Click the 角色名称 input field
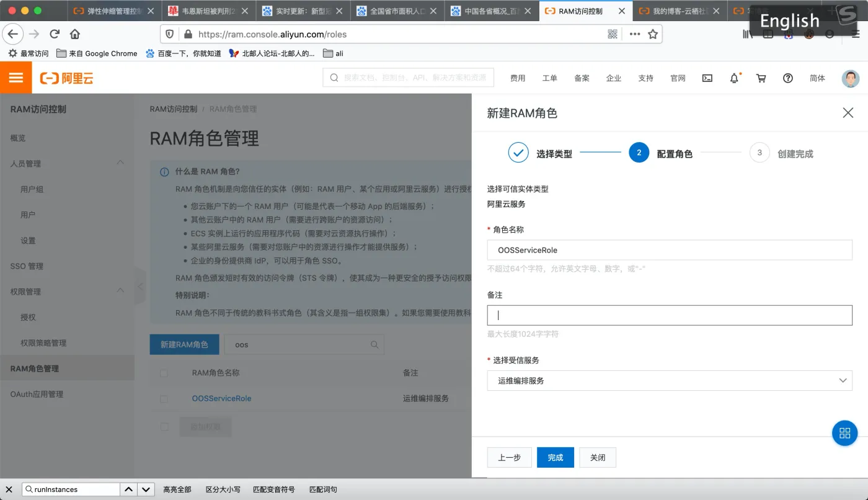868x500 pixels. click(670, 250)
